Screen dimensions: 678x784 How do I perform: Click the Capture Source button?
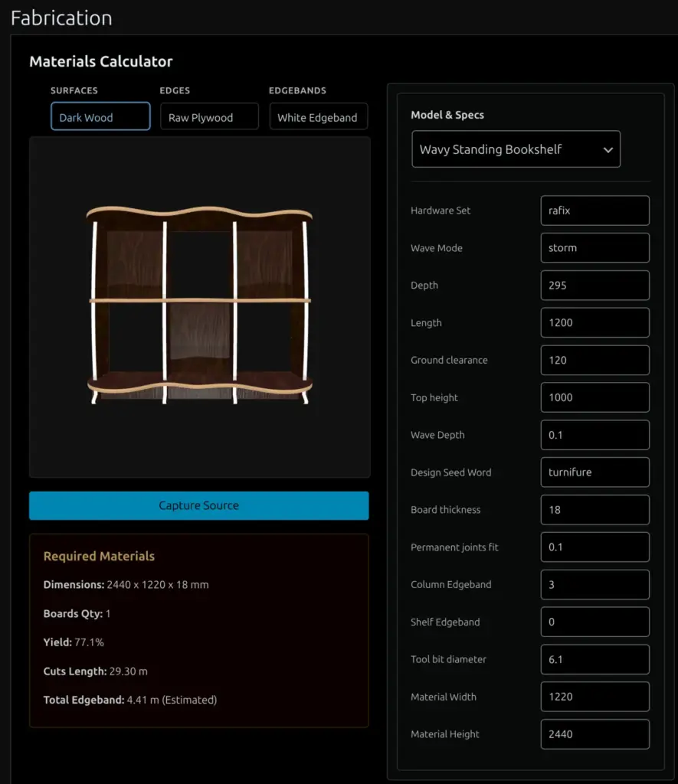(x=198, y=505)
